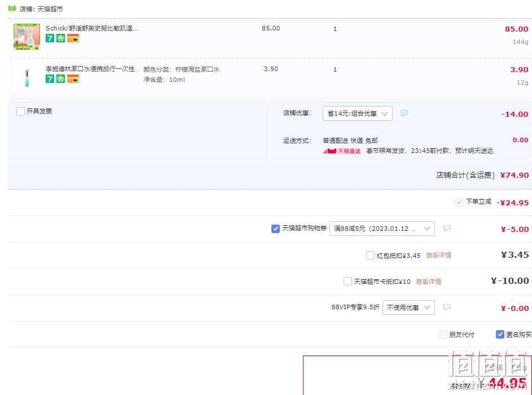The image size is (532, 395).
Task: Open the 省14元:组合优惠 store discount dropdown
Action: tap(358, 113)
